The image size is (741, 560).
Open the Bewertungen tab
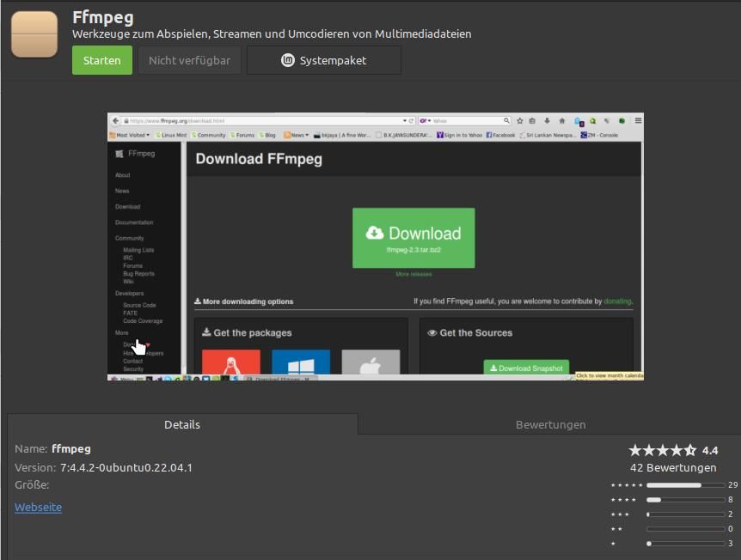click(550, 424)
